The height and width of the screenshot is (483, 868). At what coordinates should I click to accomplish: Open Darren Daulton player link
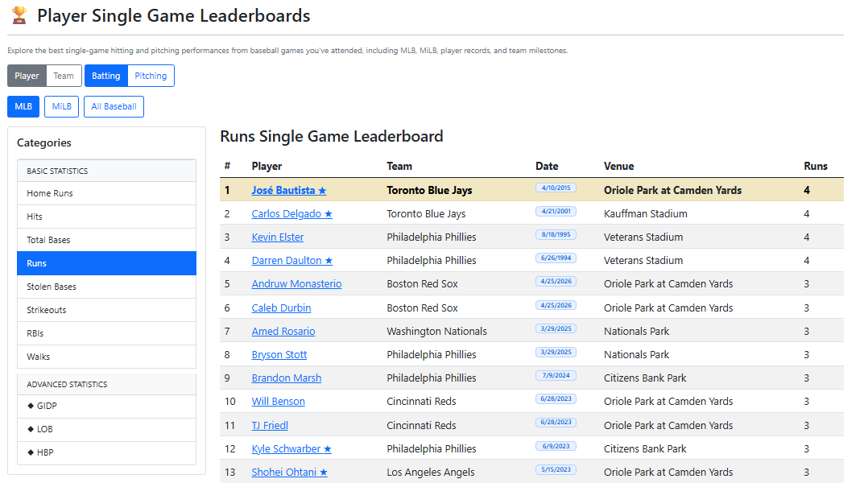click(291, 261)
